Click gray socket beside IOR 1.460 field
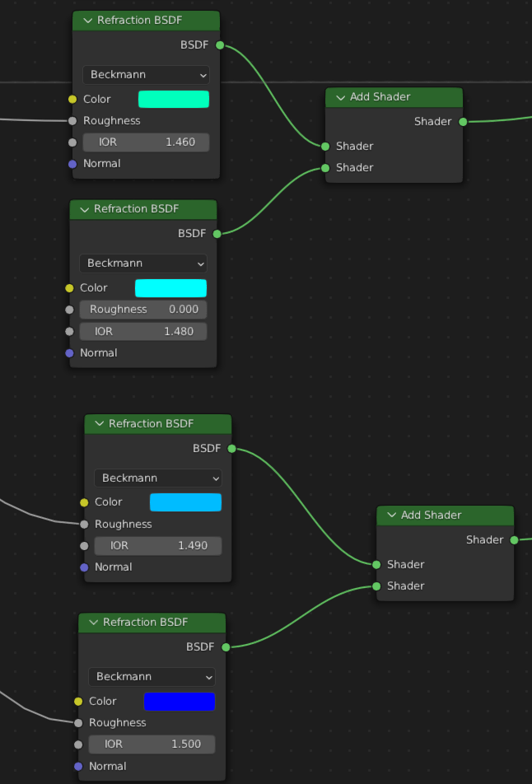Image resolution: width=532 pixels, height=784 pixels. pos(72,142)
